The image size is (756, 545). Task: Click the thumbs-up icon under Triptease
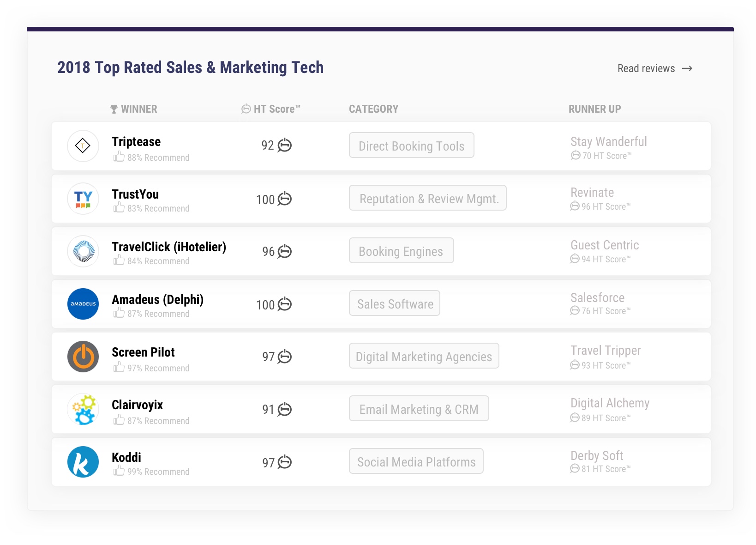119,157
